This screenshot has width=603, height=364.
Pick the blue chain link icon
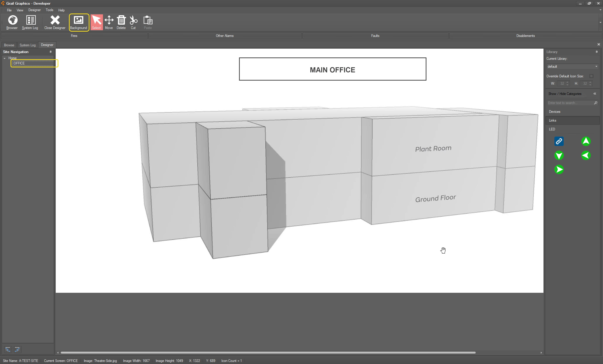click(559, 141)
